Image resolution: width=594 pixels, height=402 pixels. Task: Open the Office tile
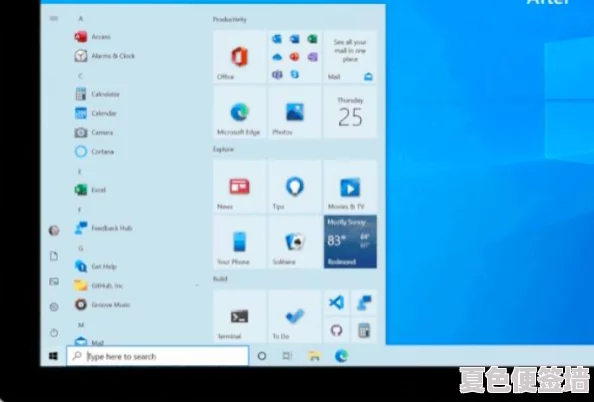coord(239,57)
